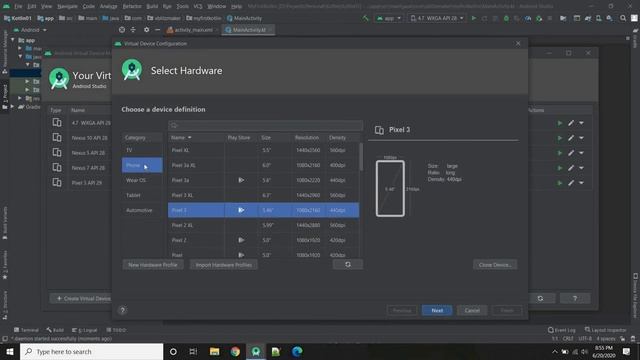Open Android project view dropdown

pyautogui.click(x=31, y=30)
